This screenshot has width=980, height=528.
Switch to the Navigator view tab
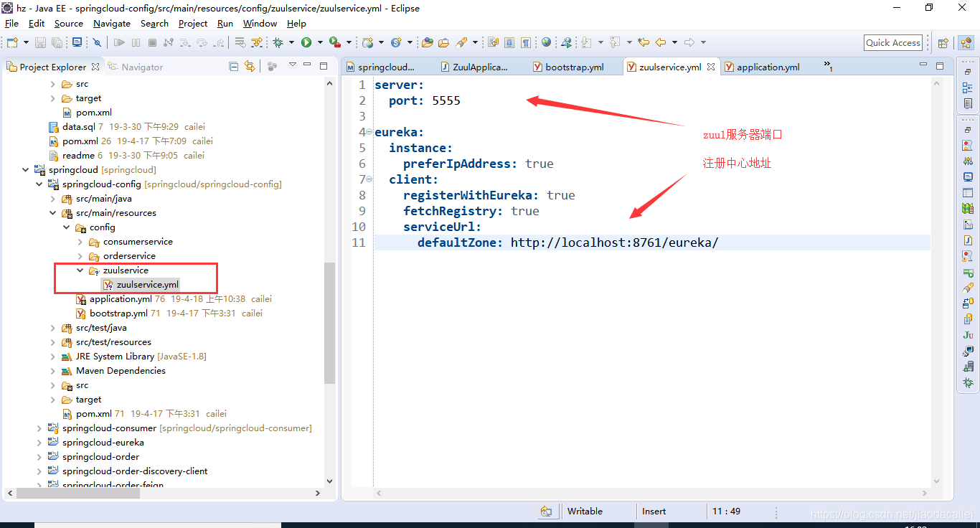pyautogui.click(x=135, y=67)
